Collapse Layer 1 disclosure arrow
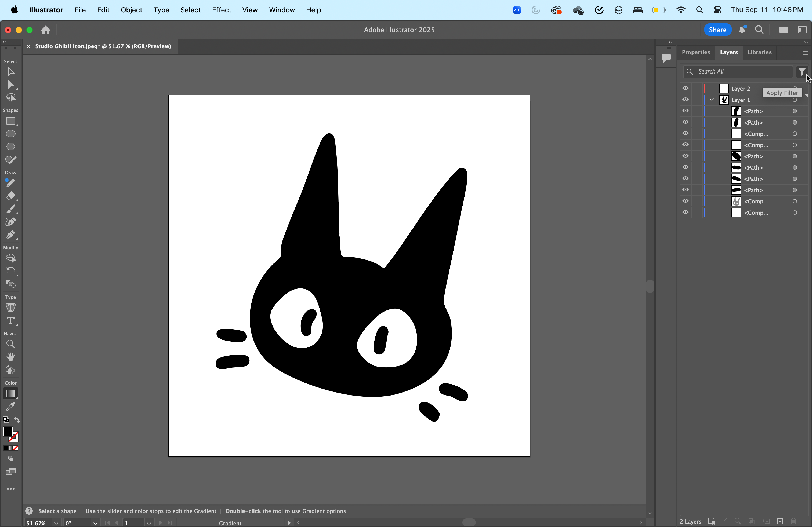 [712, 100]
